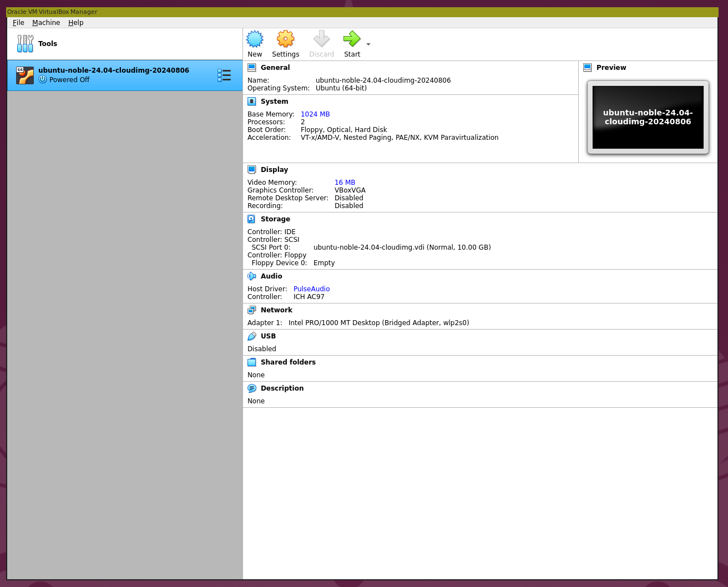Open the Description header link

pos(282,388)
